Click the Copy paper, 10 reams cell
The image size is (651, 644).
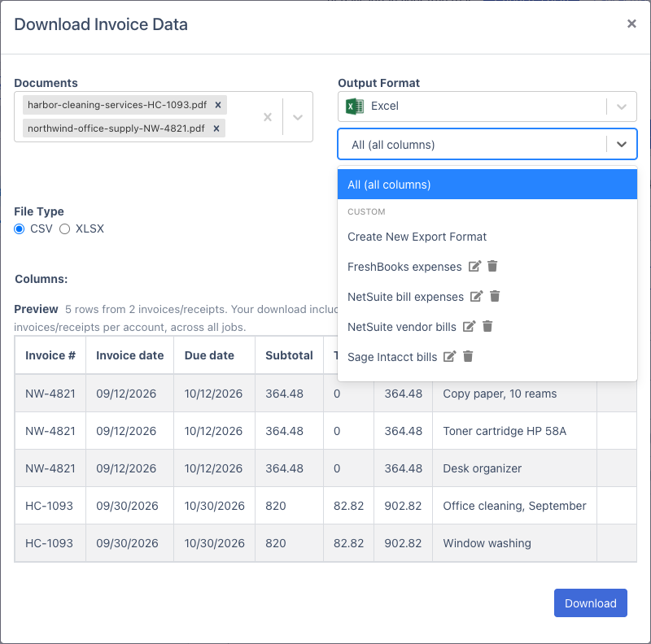(x=514, y=394)
